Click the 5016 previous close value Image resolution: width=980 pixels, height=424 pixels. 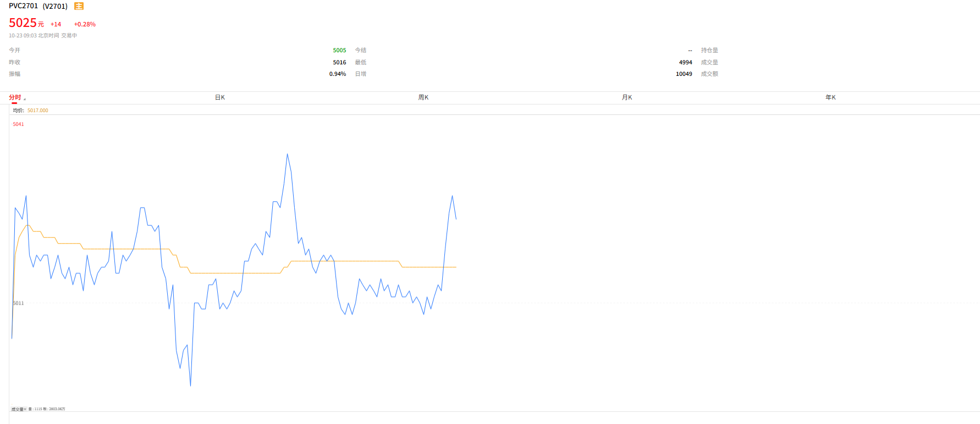point(339,62)
